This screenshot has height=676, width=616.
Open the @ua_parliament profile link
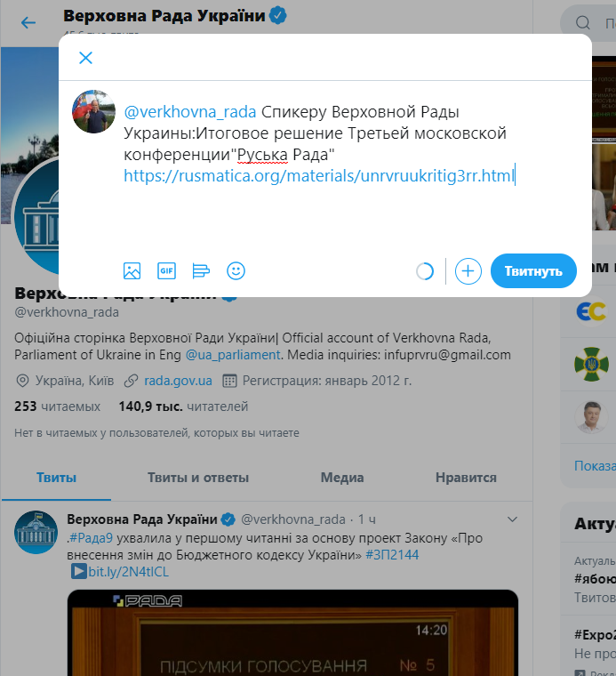point(233,355)
